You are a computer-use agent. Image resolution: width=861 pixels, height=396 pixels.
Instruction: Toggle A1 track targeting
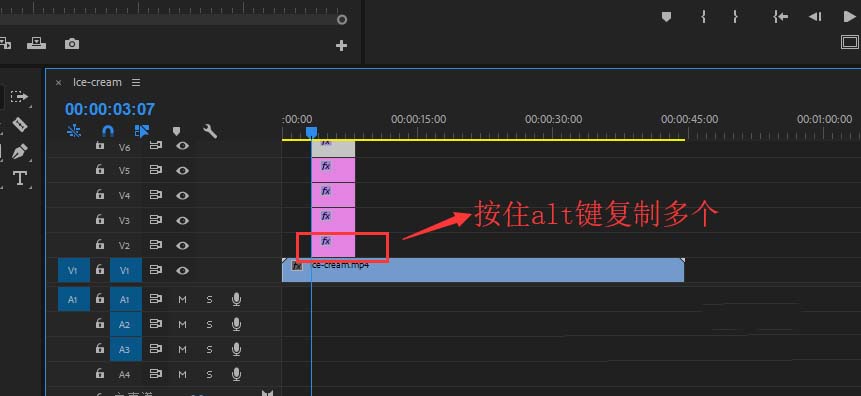tap(125, 299)
